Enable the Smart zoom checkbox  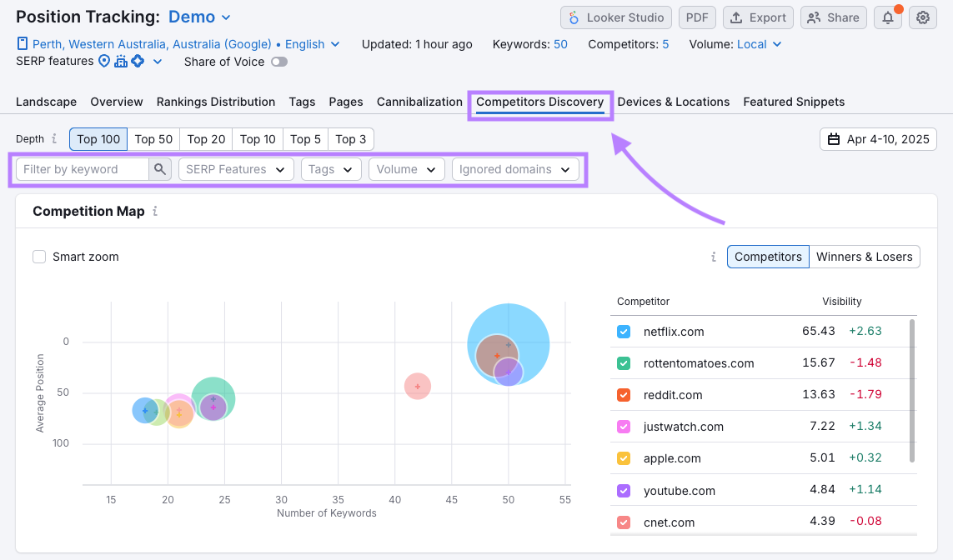[x=39, y=257]
